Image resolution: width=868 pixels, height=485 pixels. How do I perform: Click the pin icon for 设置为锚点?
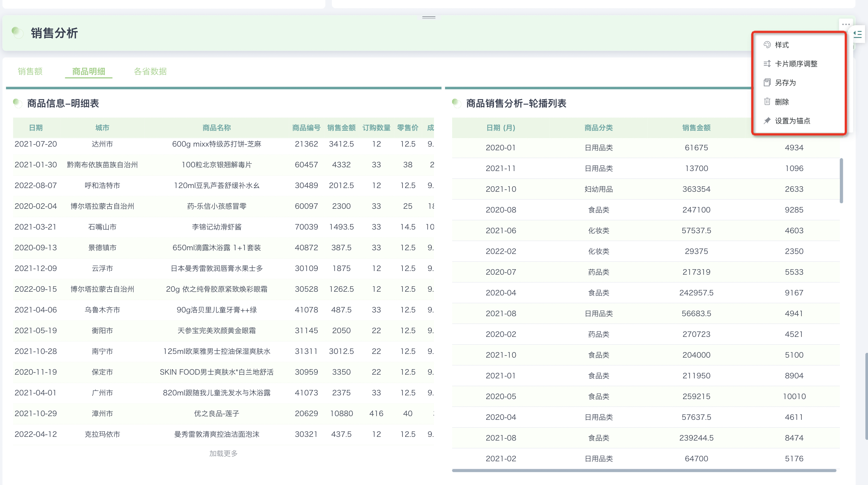click(x=767, y=121)
